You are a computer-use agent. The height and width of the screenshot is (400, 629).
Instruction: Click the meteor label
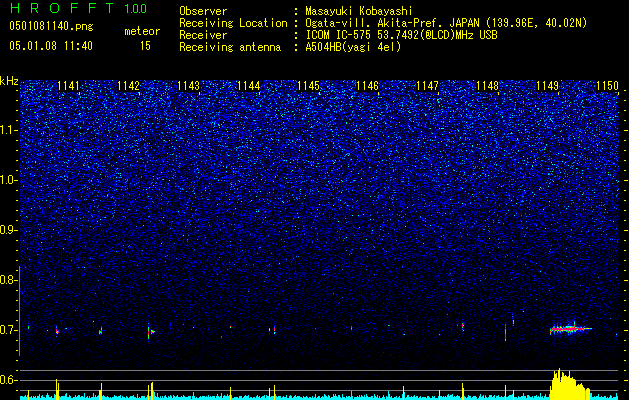tap(142, 31)
